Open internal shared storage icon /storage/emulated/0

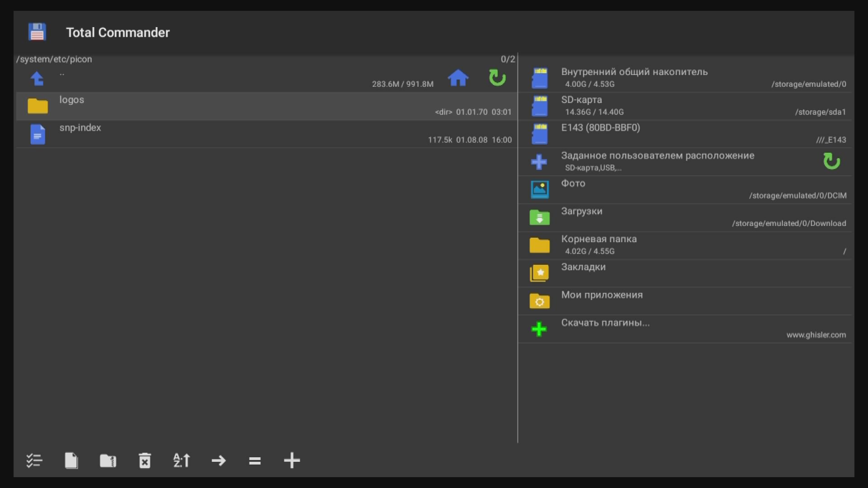coord(540,78)
